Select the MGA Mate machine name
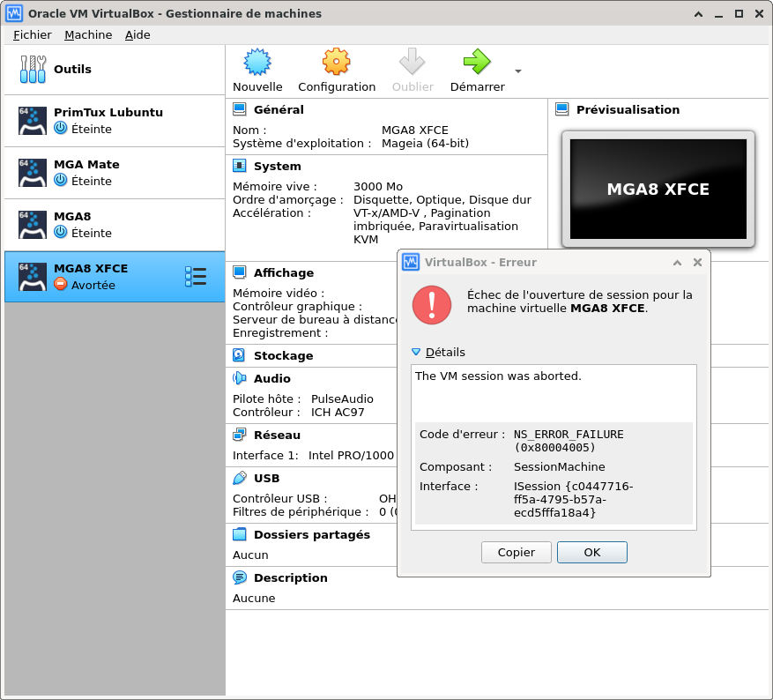 point(86,164)
